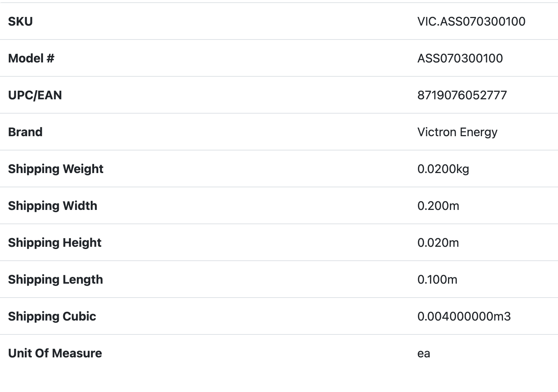Select the ea unit value

pyautogui.click(x=424, y=354)
